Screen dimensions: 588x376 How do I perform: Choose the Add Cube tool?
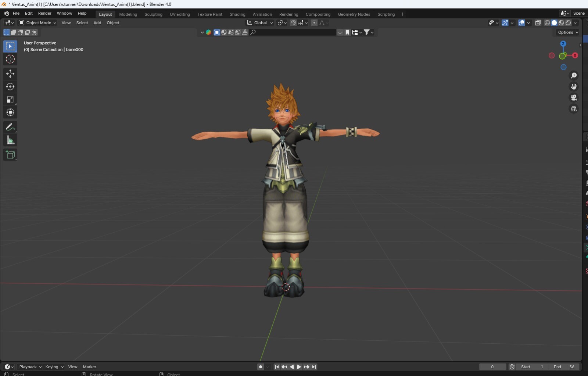pyautogui.click(x=10, y=155)
